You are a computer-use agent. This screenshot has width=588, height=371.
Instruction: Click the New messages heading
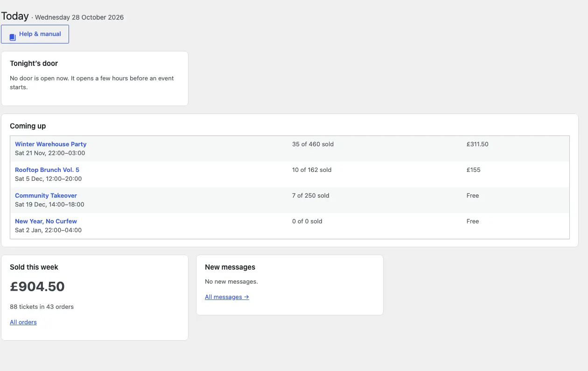(x=230, y=267)
